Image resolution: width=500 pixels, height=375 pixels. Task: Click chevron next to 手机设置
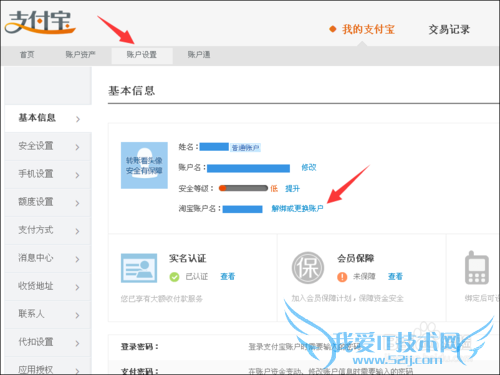tap(78, 175)
